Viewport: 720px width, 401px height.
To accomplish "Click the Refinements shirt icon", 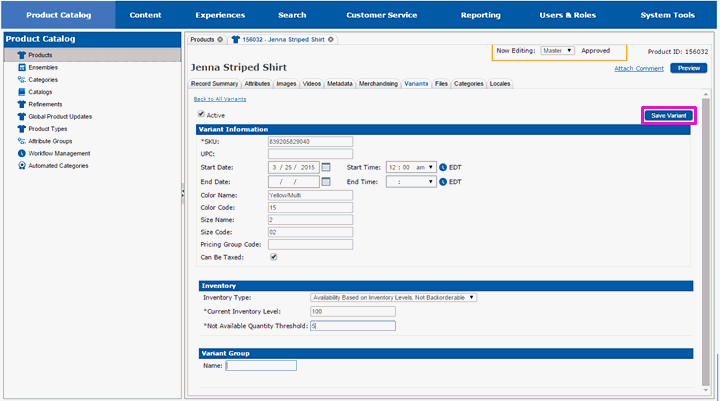I will coord(22,104).
